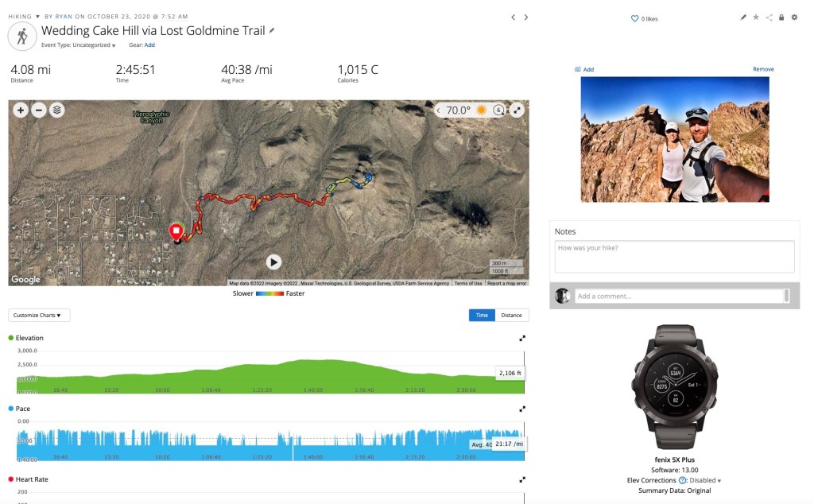Open the activity settings gear

click(794, 17)
